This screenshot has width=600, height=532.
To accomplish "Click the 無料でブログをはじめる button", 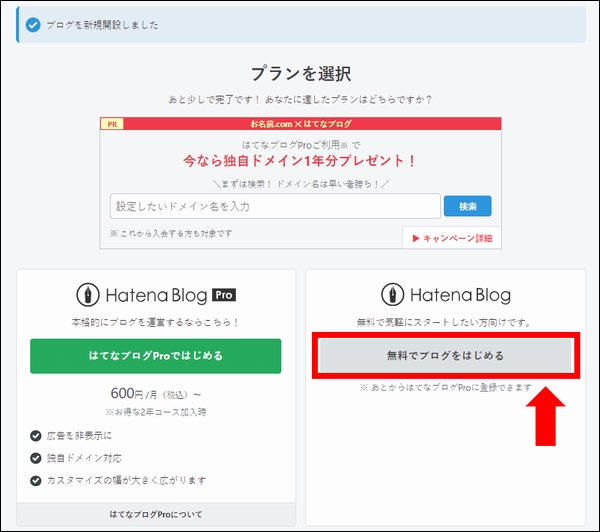I will point(445,356).
